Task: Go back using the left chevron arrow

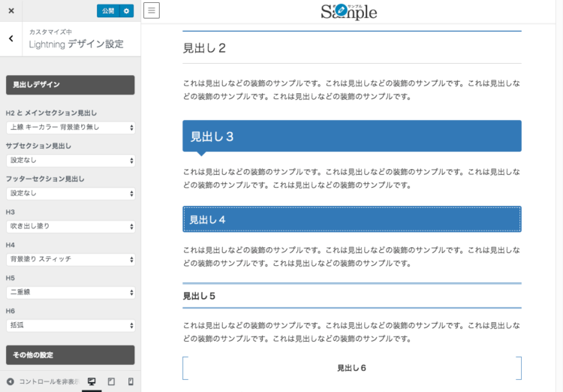Action: [x=11, y=38]
